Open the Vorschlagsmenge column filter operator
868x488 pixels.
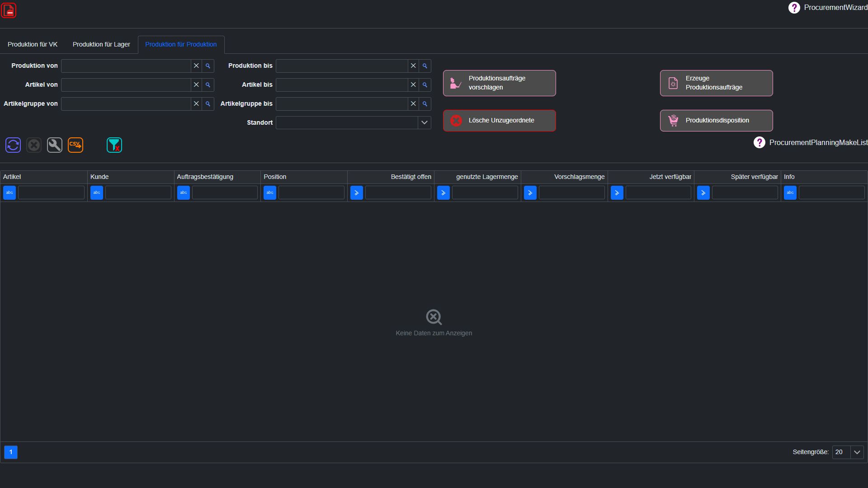pyautogui.click(x=530, y=193)
